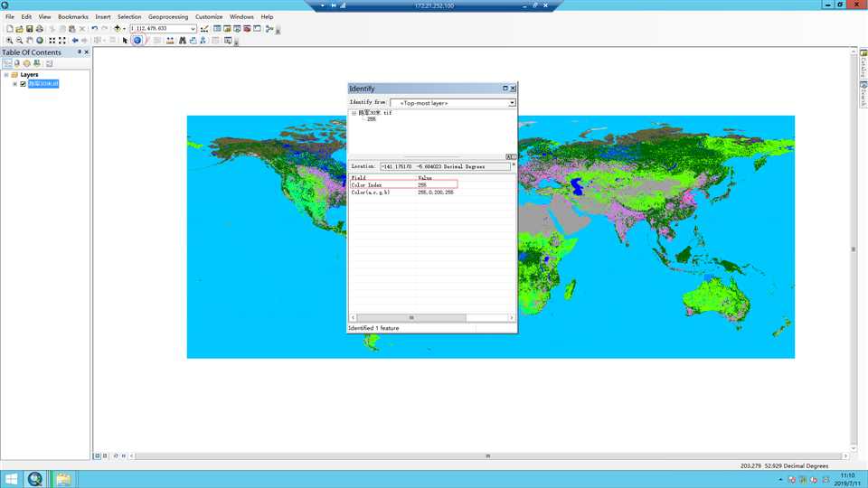Open the map scale dropdown

point(193,29)
